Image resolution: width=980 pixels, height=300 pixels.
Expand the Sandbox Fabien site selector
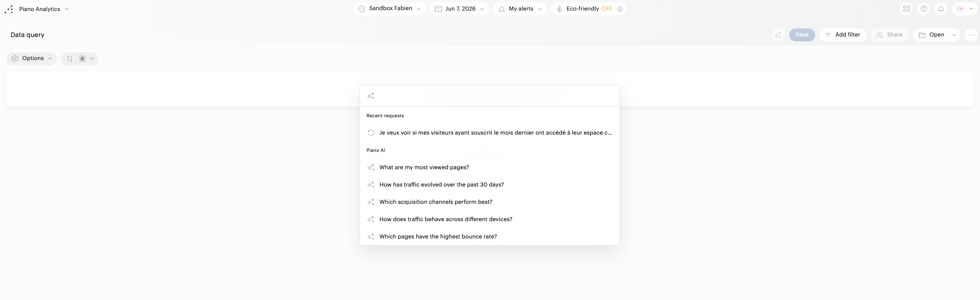tap(389, 9)
